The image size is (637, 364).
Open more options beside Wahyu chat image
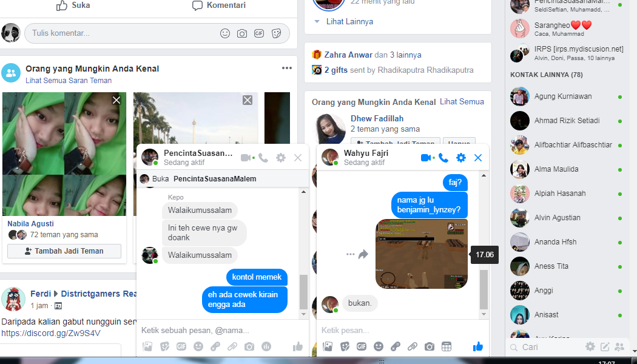(x=350, y=254)
